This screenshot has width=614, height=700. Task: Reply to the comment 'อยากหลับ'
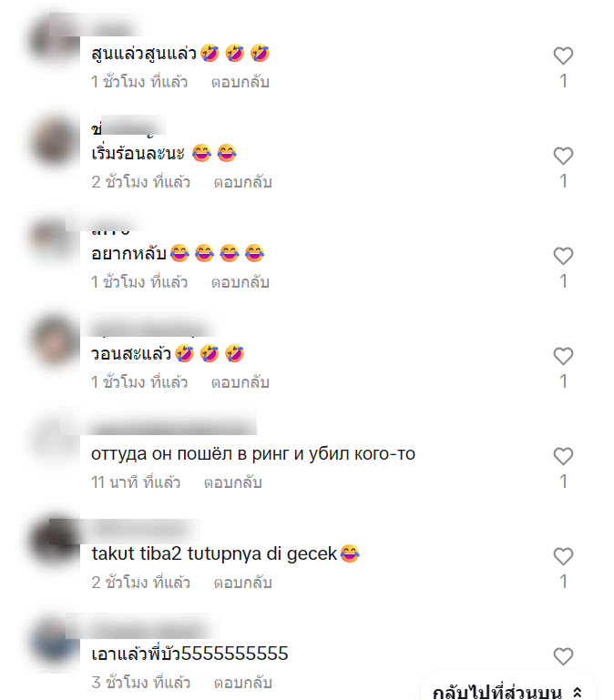point(240,282)
